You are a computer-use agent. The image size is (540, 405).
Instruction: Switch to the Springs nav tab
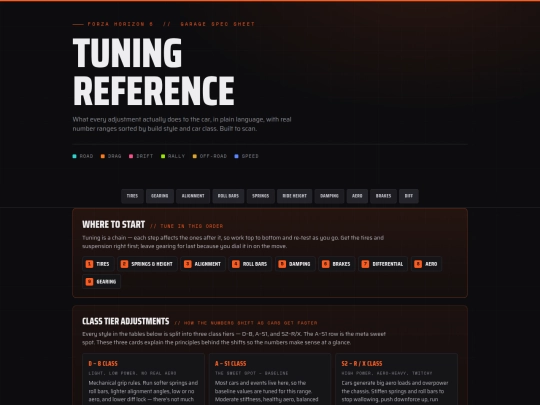click(261, 196)
